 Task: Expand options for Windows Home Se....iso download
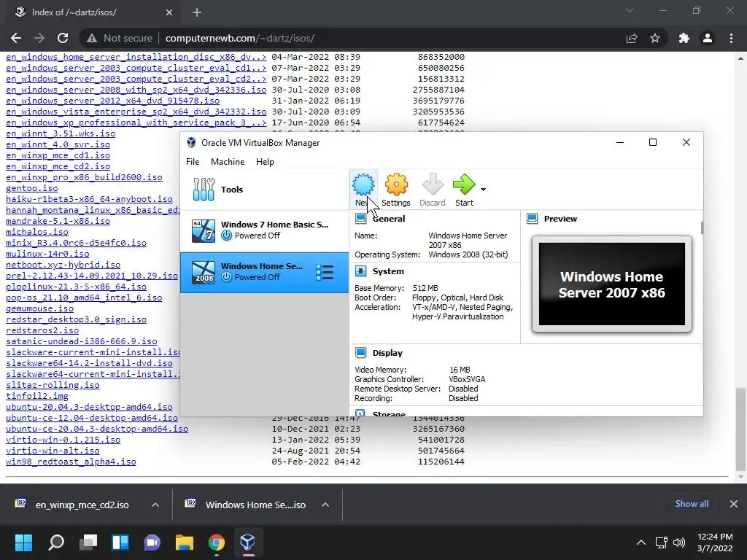click(x=325, y=505)
